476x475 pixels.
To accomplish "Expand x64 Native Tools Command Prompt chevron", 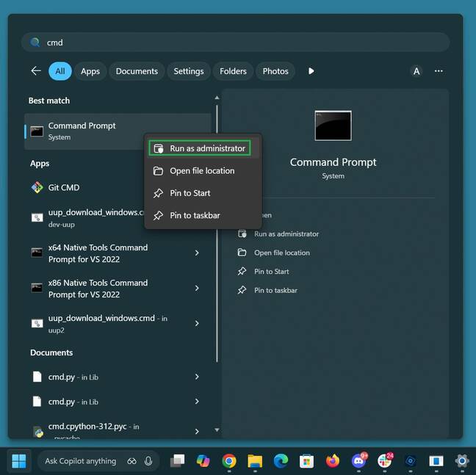I will coord(197,253).
